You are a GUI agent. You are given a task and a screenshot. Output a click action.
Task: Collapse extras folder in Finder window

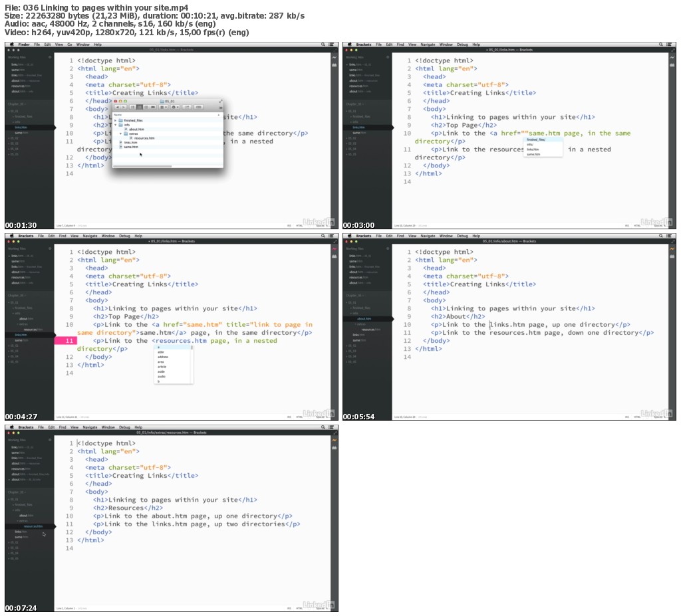pyautogui.click(x=121, y=134)
